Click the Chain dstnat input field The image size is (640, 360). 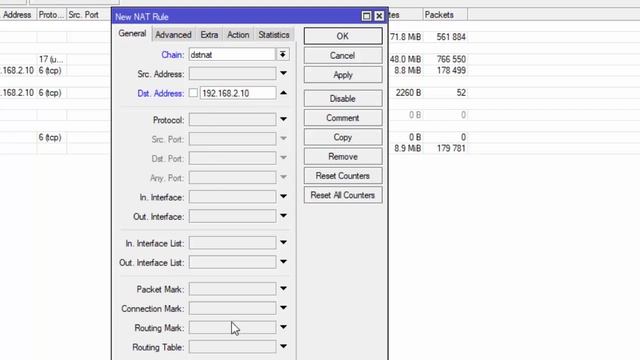click(x=232, y=54)
